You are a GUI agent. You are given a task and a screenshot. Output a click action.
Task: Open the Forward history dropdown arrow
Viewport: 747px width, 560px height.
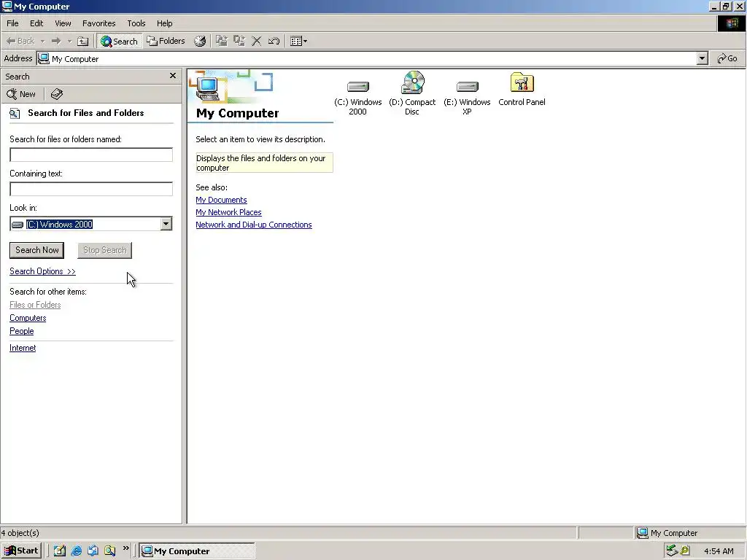tap(69, 41)
